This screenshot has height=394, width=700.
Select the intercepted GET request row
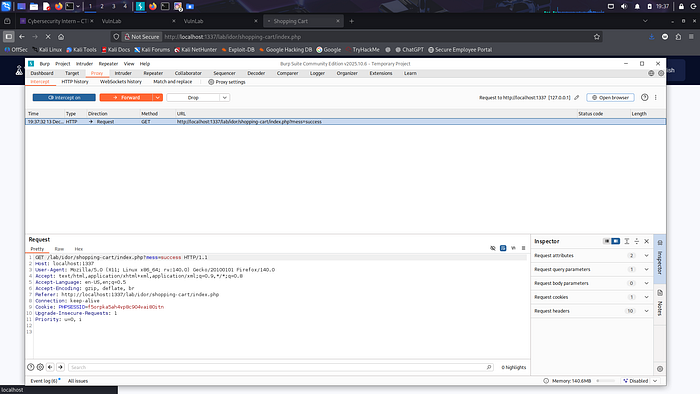pyautogui.click(x=345, y=121)
